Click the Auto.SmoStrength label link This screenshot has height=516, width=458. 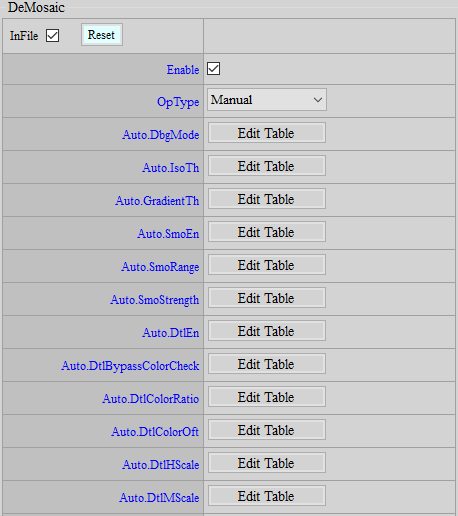click(155, 300)
